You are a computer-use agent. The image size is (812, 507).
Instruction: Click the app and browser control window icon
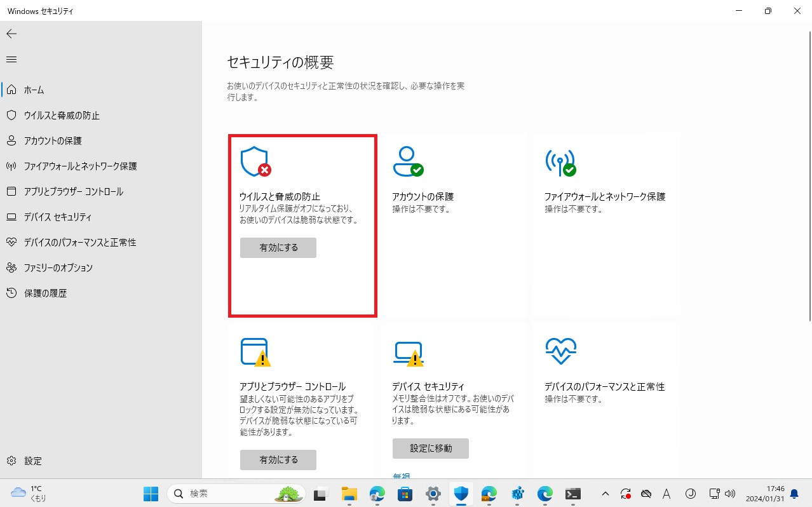255,352
